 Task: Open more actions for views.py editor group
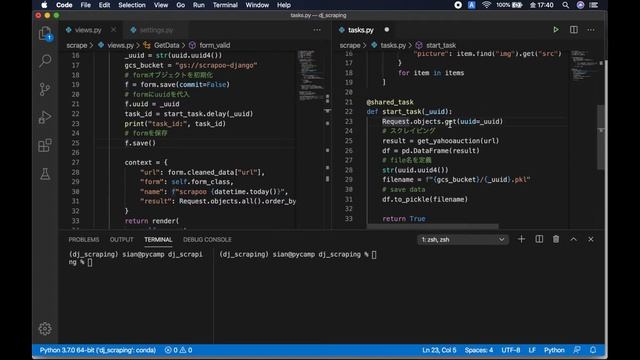[x=317, y=30]
